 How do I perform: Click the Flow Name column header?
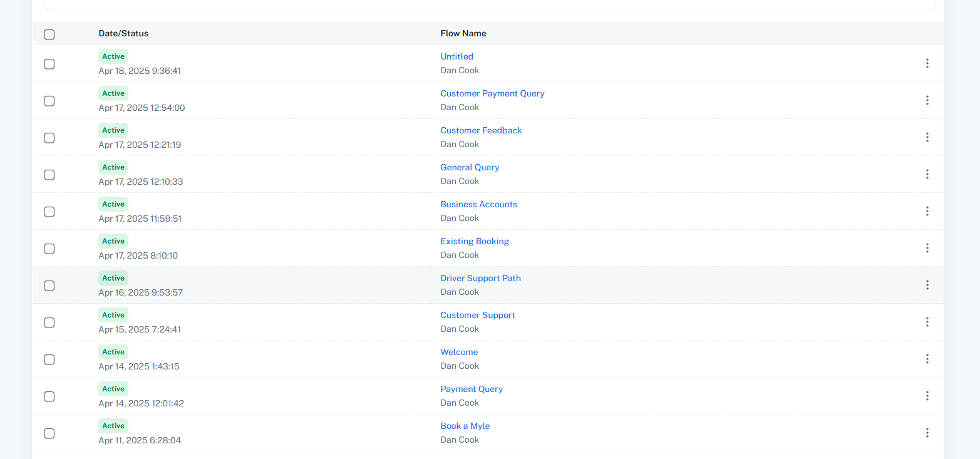(463, 33)
